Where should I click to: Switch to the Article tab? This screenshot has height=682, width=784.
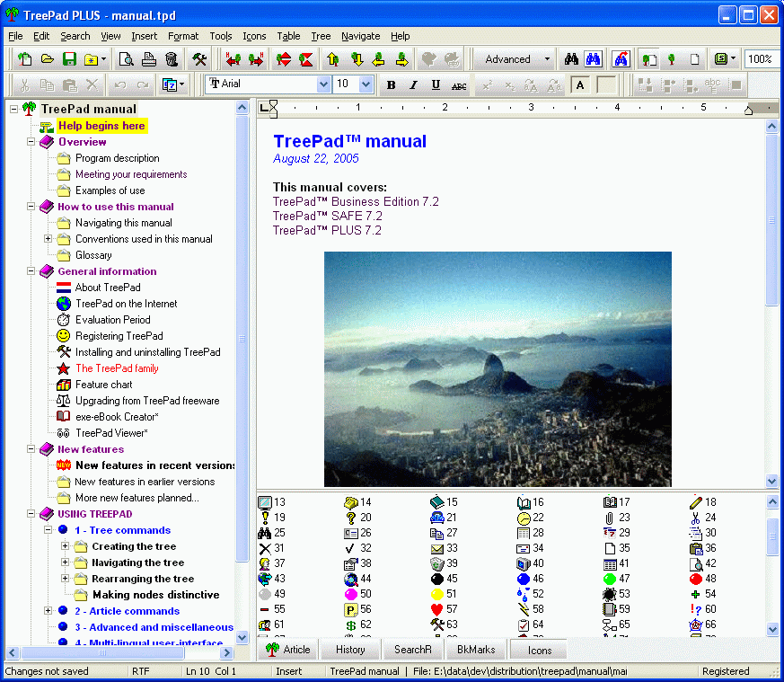pyautogui.click(x=288, y=650)
